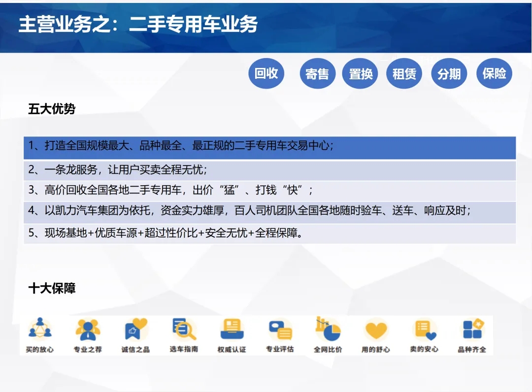Screen dimensions: 532x392
Task: Click the 品种齐全 grid icon
Action: click(472, 329)
